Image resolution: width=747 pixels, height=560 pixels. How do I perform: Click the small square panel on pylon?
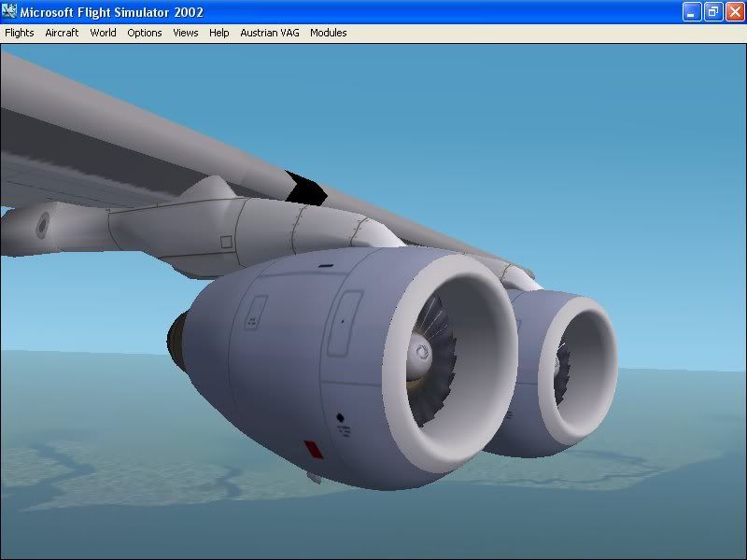(226, 242)
